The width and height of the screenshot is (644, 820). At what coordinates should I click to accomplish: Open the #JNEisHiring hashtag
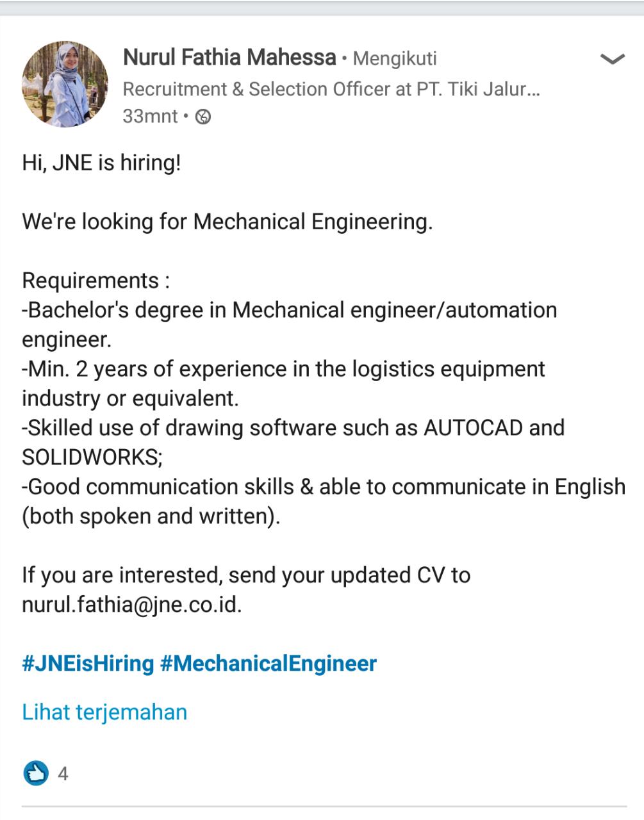click(x=88, y=663)
